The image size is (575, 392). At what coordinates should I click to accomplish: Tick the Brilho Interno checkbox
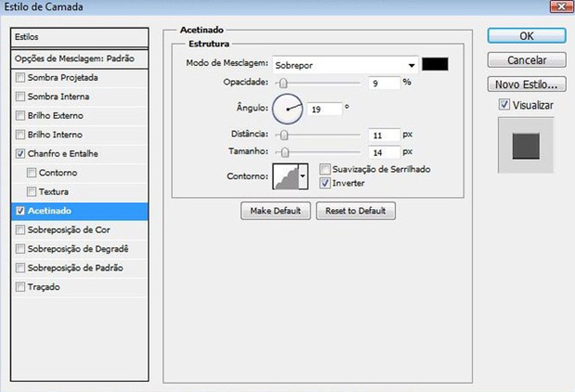[x=20, y=134]
